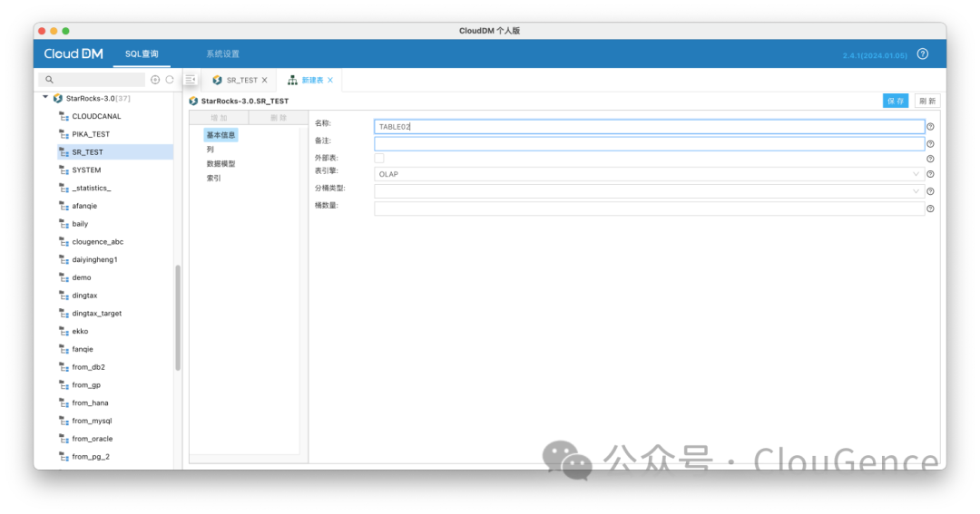This screenshot has width=980, height=514.
Task: Click version text 2.4.1(2024.01.05)
Action: pos(875,55)
